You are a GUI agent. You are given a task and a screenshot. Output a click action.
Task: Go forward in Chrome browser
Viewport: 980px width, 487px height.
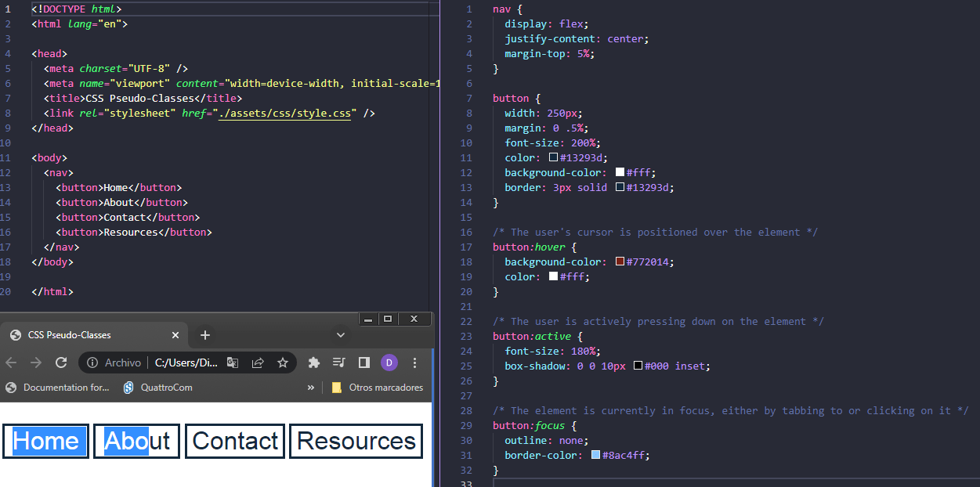pyautogui.click(x=35, y=363)
